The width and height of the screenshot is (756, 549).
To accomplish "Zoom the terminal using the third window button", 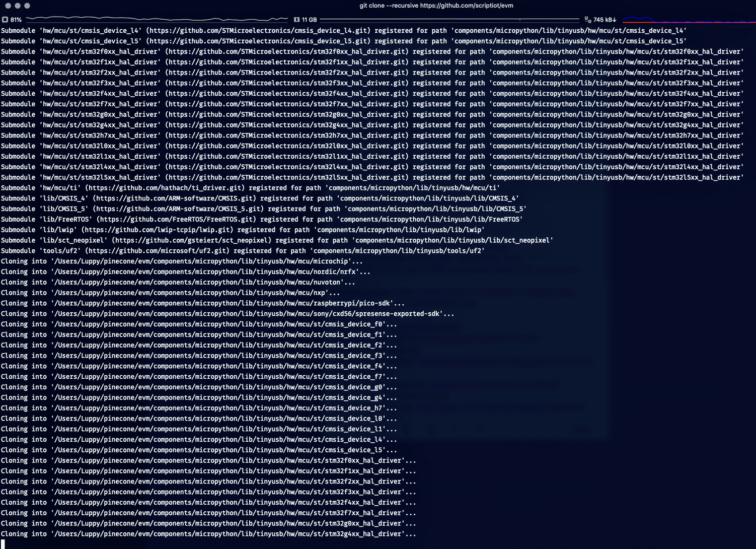I will pyautogui.click(x=27, y=6).
